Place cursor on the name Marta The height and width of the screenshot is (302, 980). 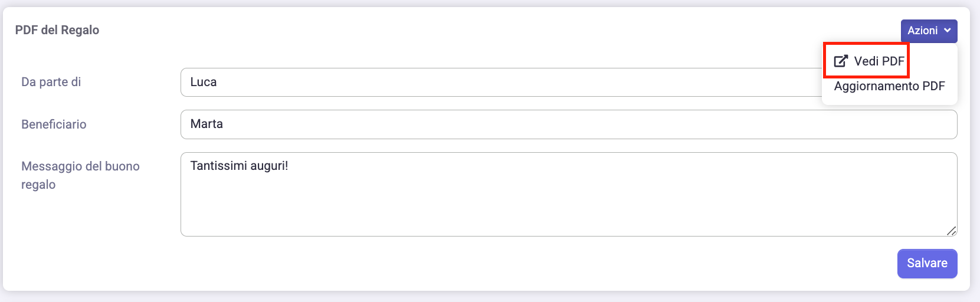207,124
